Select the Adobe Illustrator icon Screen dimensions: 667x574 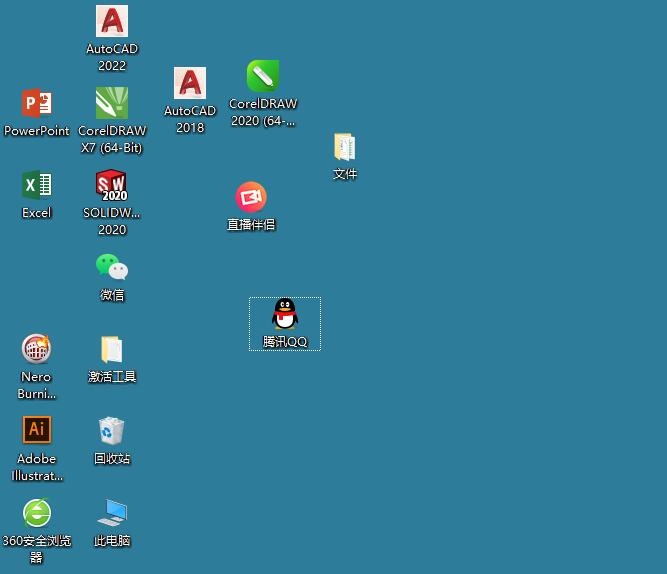(x=37, y=430)
